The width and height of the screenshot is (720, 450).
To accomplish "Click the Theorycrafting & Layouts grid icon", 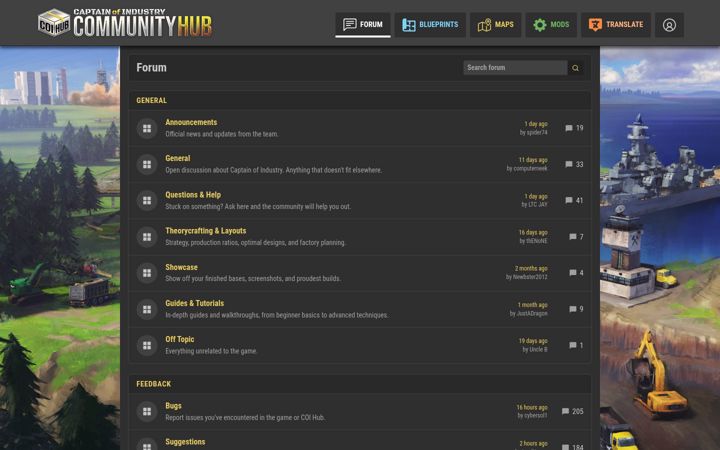I will point(147,236).
